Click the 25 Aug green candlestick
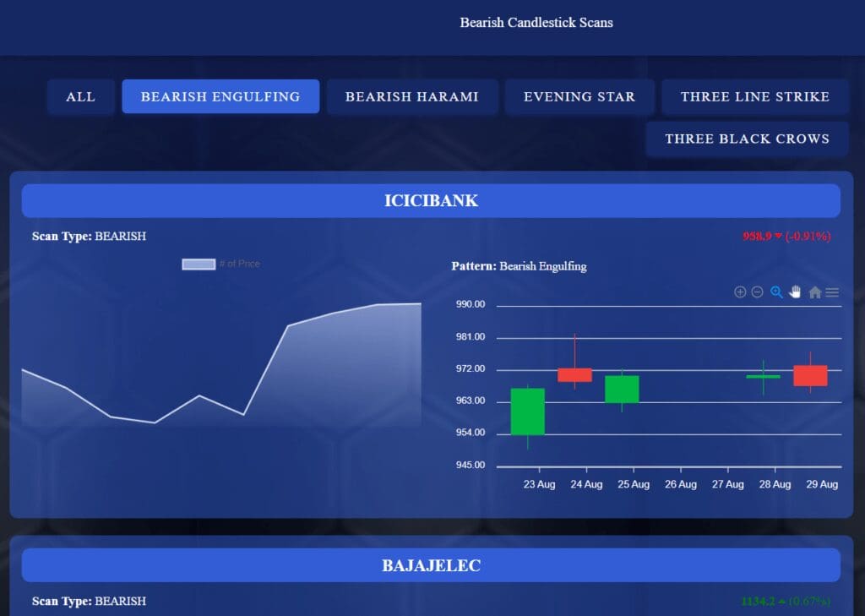This screenshot has height=616, width=865. [x=622, y=390]
